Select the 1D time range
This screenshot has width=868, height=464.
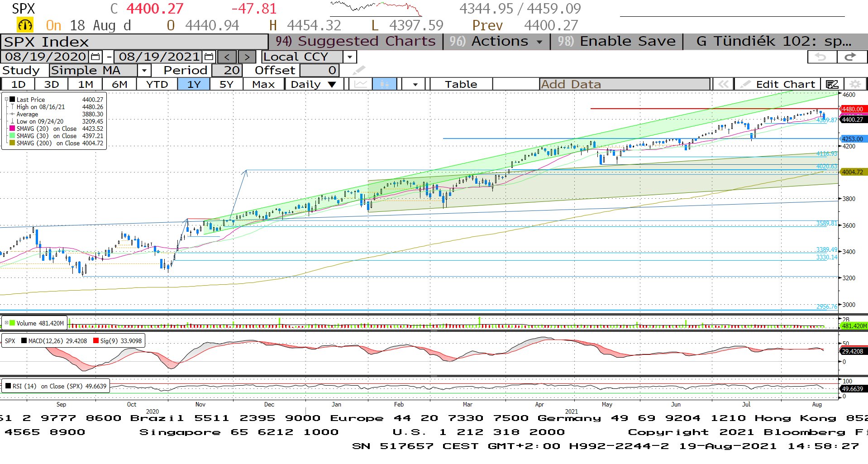[18, 84]
